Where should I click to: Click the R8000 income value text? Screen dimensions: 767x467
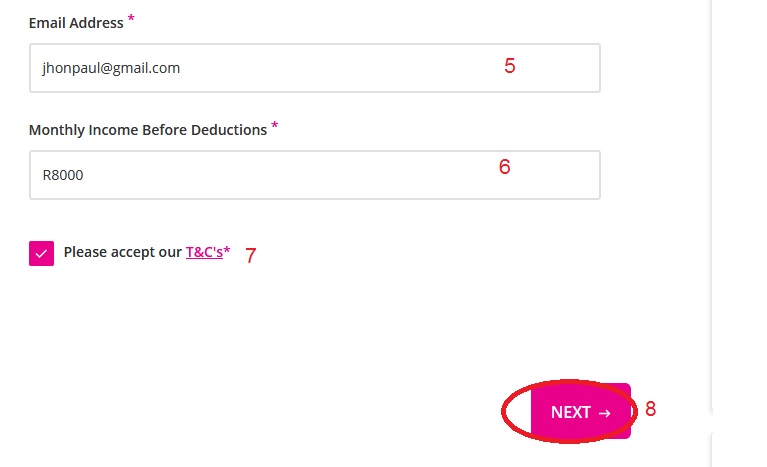pos(63,175)
